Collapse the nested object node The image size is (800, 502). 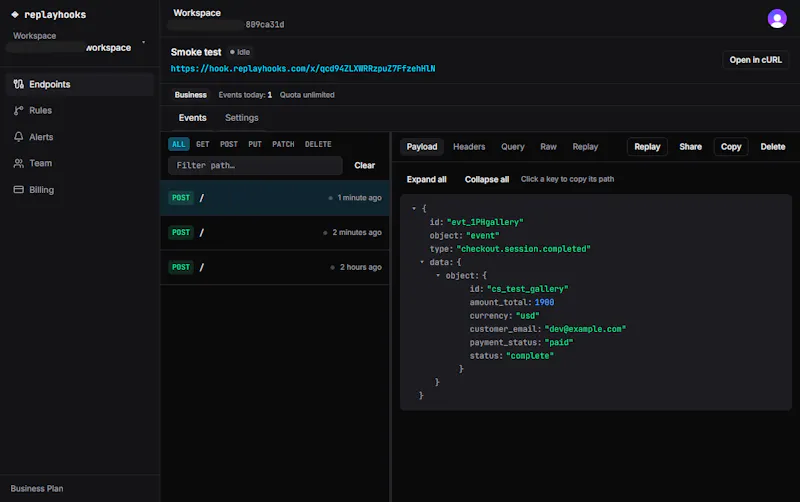tap(438, 275)
